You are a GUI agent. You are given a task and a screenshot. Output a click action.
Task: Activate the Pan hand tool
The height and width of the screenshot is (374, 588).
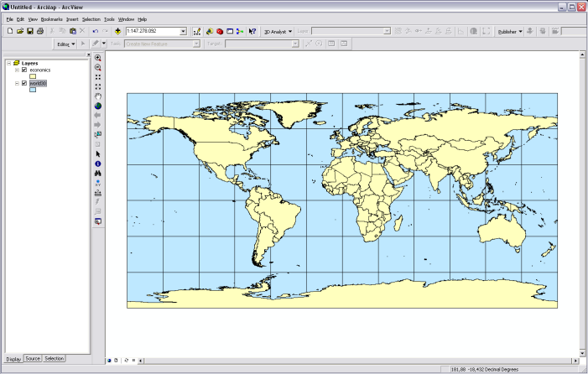pyautogui.click(x=98, y=96)
